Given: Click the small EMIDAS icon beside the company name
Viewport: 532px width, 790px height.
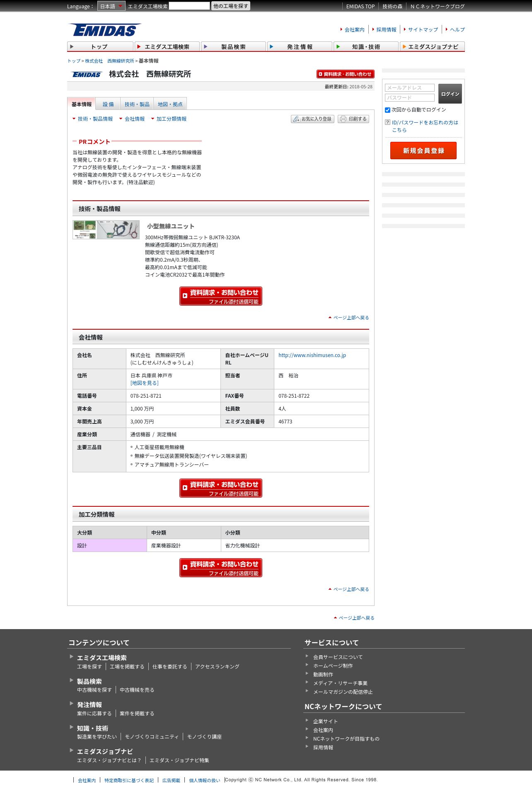Looking at the screenshot, I should 87,74.
